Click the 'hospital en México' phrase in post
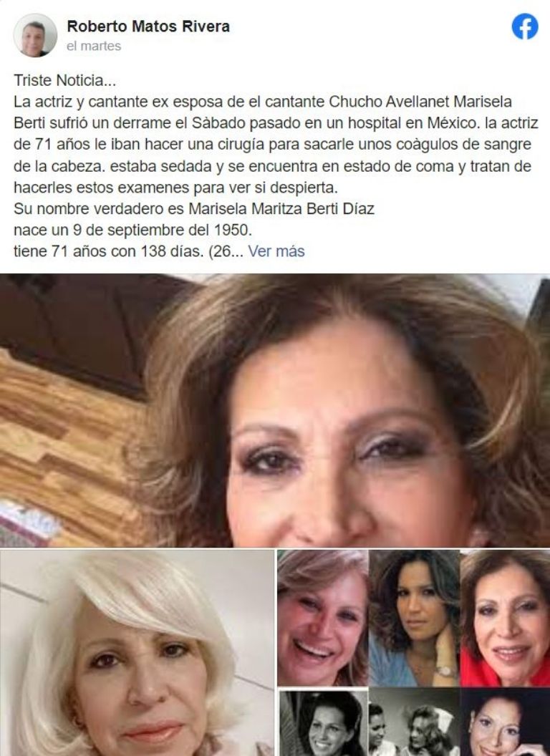 tap(414, 123)
